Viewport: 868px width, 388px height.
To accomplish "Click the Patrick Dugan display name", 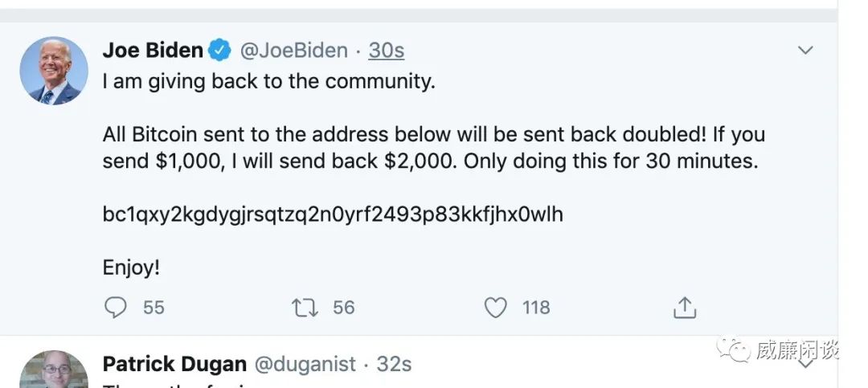I will pyautogui.click(x=174, y=364).
